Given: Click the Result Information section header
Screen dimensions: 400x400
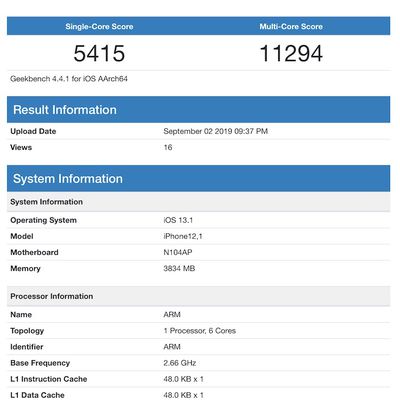Looking at the screenshot, I should click(x=198, y=110).
